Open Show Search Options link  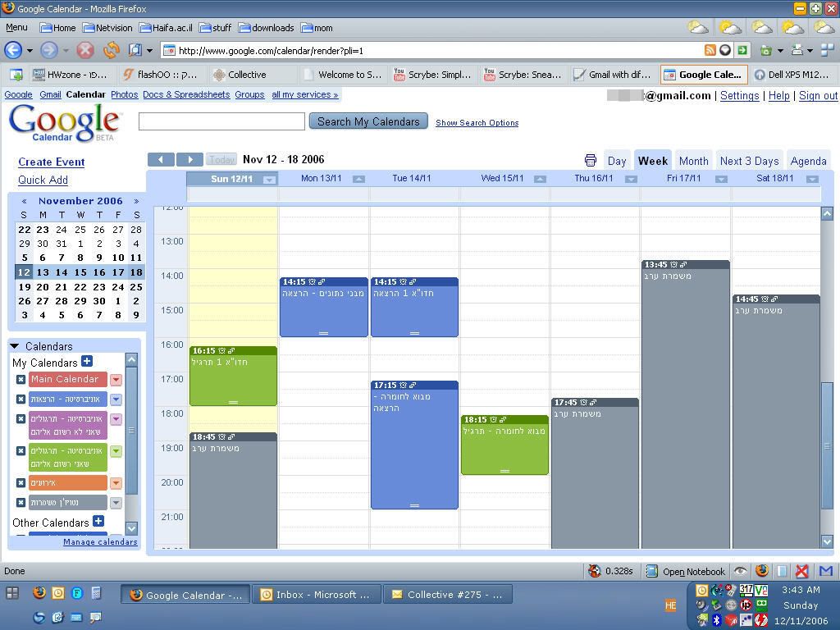pyautogui.click(x=477, y=123)
